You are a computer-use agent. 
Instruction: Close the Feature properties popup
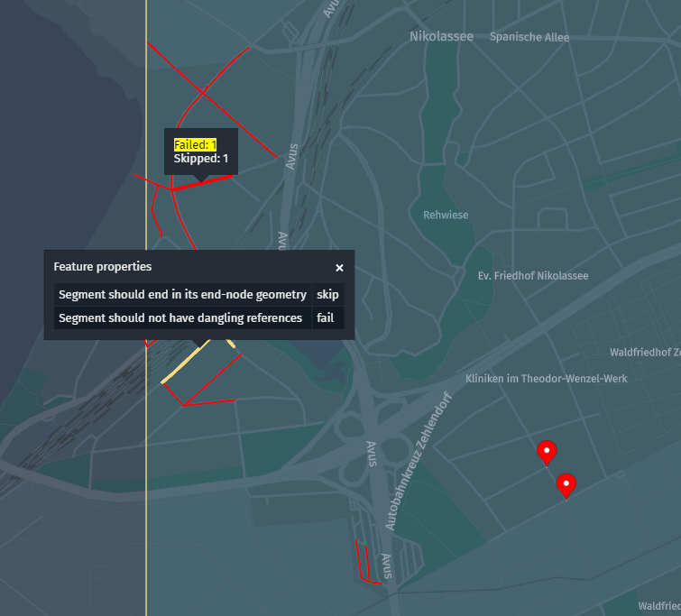(339, 268)
